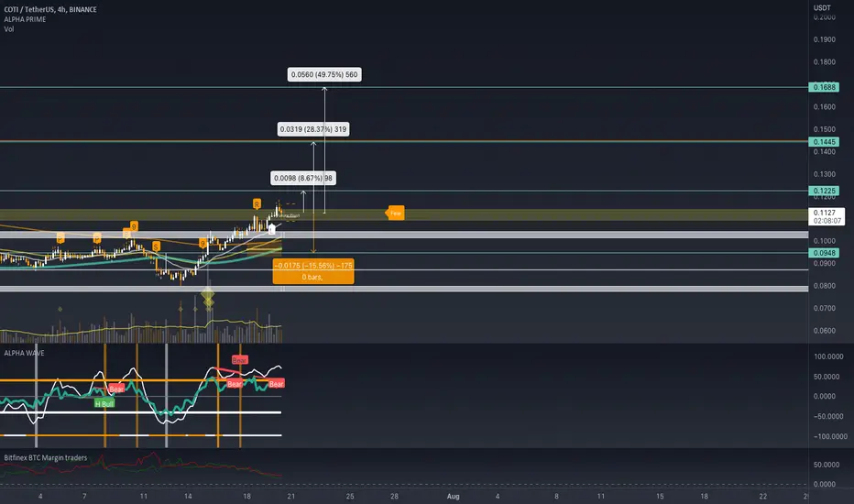Viewport: 854px width, 504px height.
Task: Click the Aug label on time axis
Action: click(x=454, y=497)
